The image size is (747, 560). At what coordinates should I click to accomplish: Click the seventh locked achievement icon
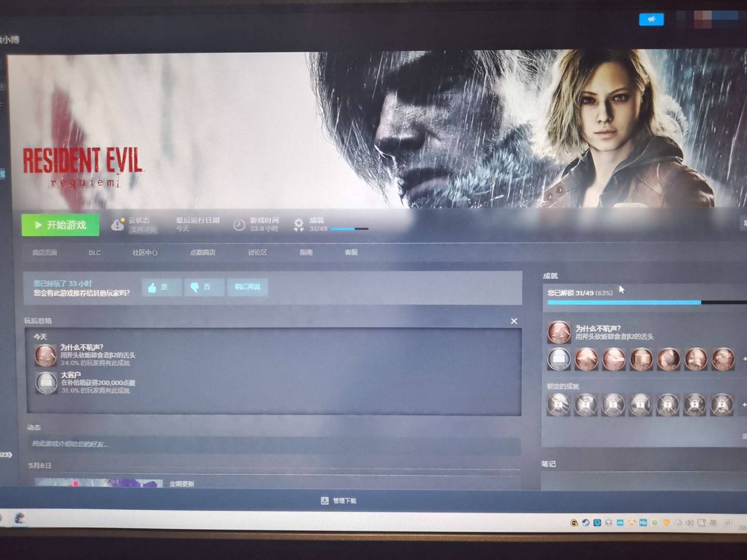722,405
